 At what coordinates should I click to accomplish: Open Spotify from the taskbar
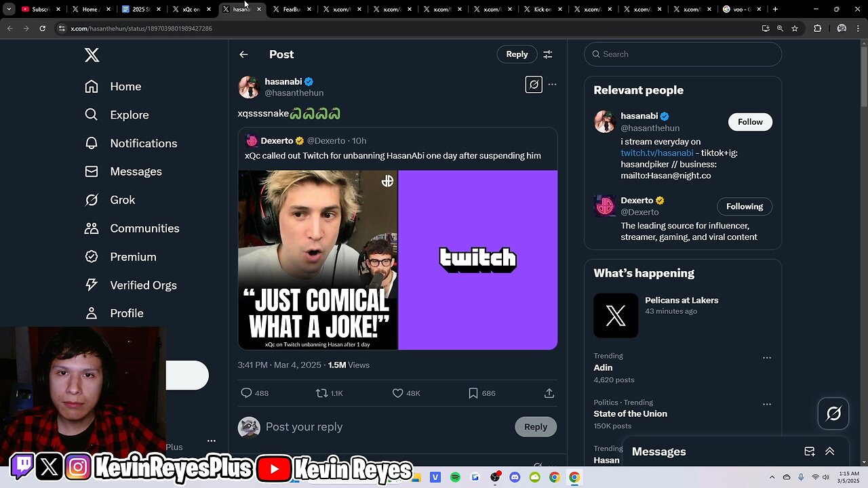[x=455, y=478]
